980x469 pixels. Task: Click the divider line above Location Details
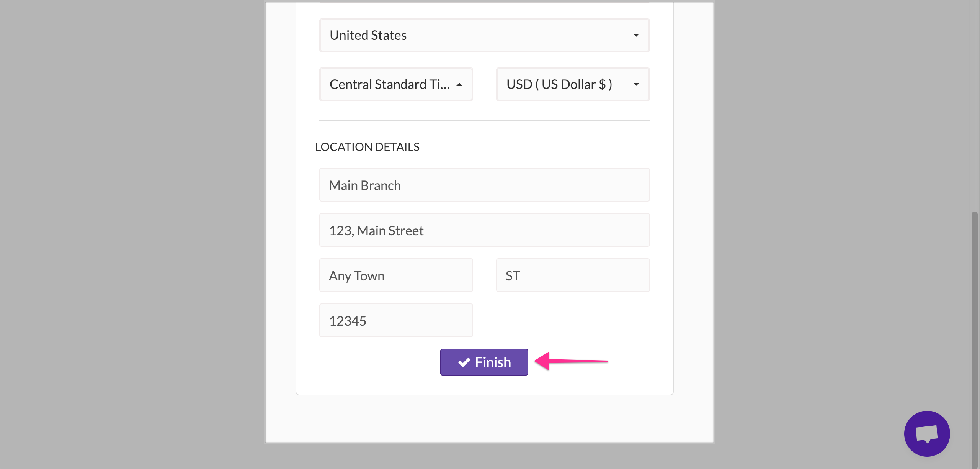tap(484, 121)
